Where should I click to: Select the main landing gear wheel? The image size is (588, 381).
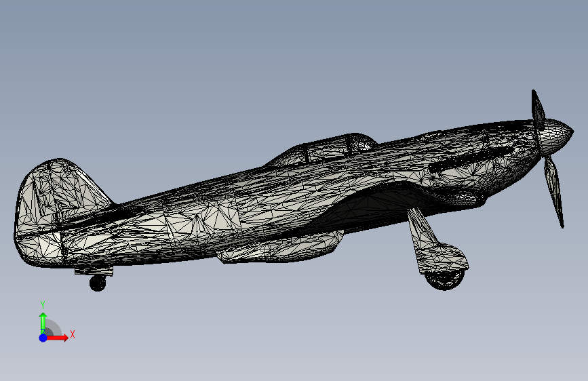(445, 279)
